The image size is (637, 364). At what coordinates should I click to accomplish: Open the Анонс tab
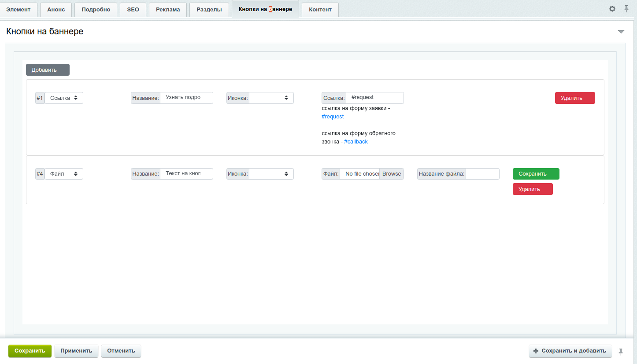pyautogui.click(x=56, y=10)
